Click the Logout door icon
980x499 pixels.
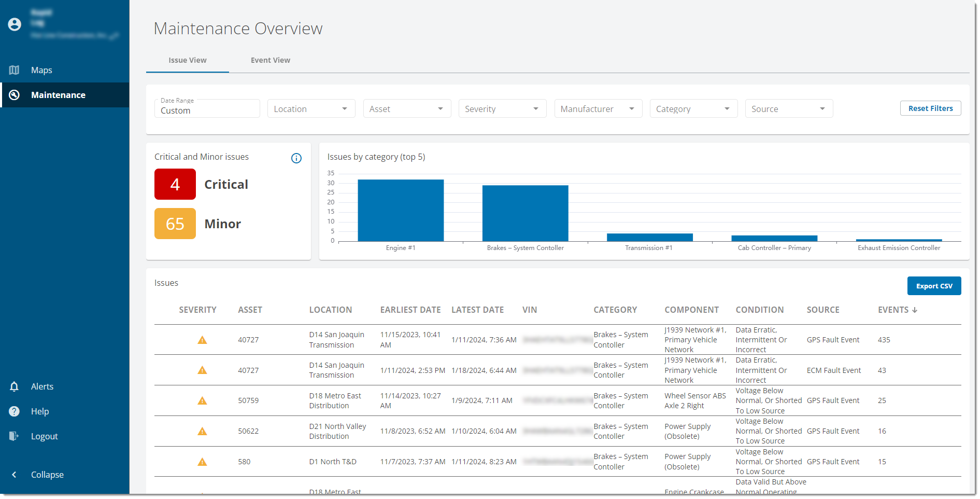pos(15,436)
